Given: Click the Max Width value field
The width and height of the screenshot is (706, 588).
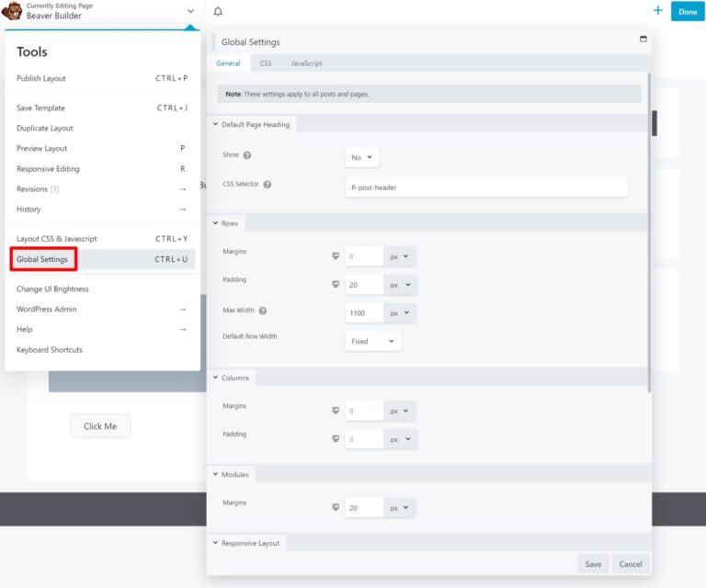Looking at the screenshot, I should pyautogui.click(x=364, y=313).
